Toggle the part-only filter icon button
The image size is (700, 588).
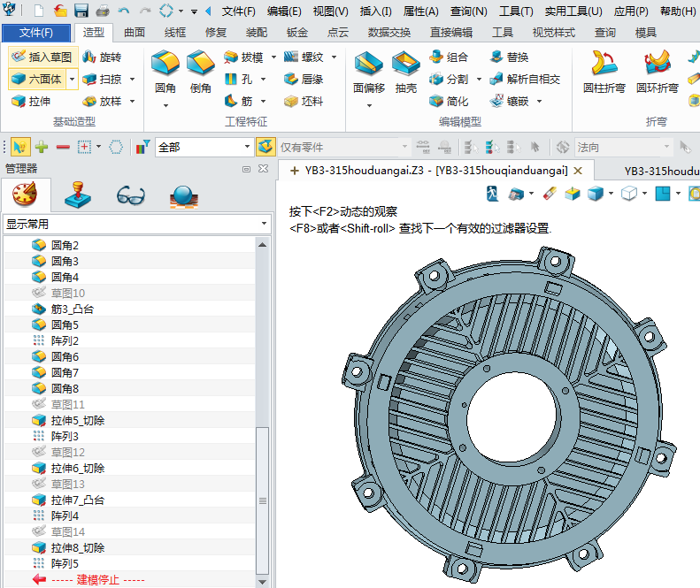pos(265,148)
